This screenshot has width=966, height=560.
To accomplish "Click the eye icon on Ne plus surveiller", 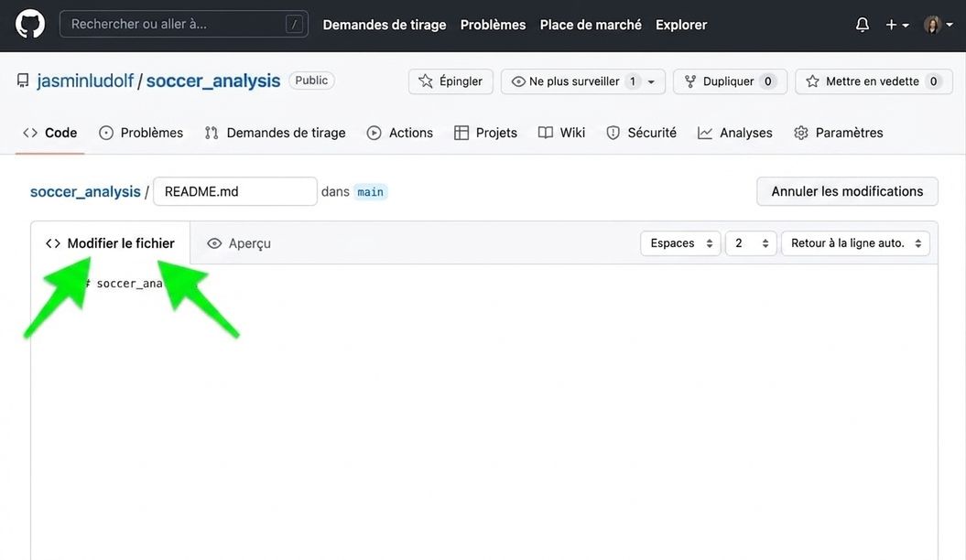I will click(519, 81).
